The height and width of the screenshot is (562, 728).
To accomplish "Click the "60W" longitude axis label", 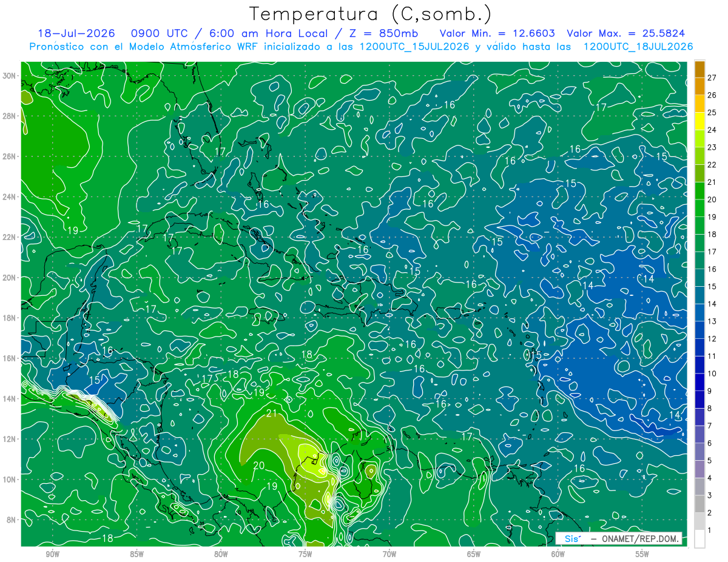I will pos(558,554).
